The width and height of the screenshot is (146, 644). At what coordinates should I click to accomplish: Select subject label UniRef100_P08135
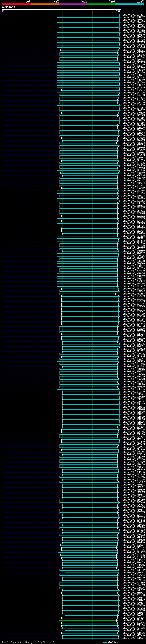pyautogui.click(x=134, y=32)
